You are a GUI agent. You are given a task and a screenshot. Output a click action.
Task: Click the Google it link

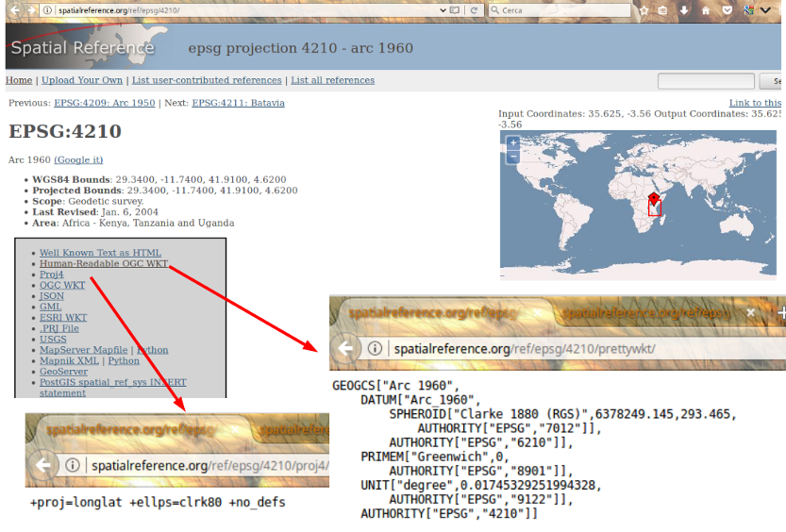(x=78, y=159)
